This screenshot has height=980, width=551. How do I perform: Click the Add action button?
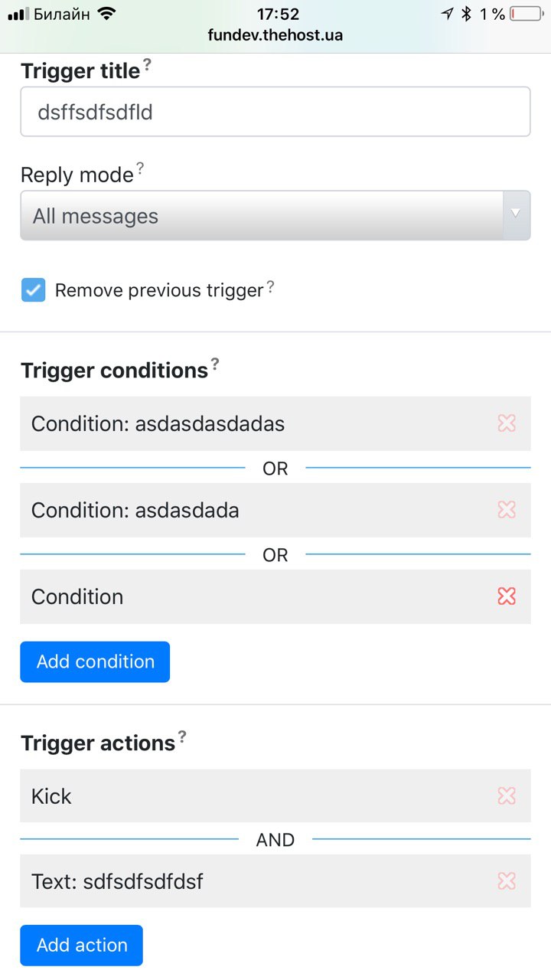82,945
